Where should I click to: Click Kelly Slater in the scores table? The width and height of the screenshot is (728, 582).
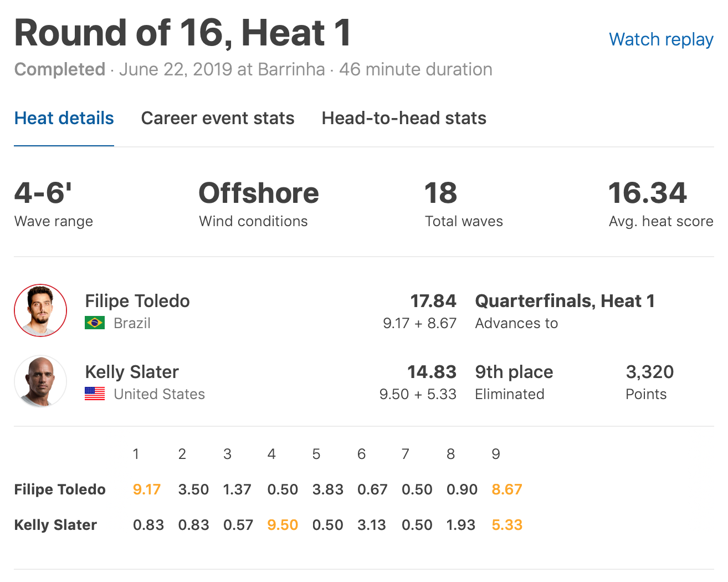pyautogui.click(x=55, y=525)
